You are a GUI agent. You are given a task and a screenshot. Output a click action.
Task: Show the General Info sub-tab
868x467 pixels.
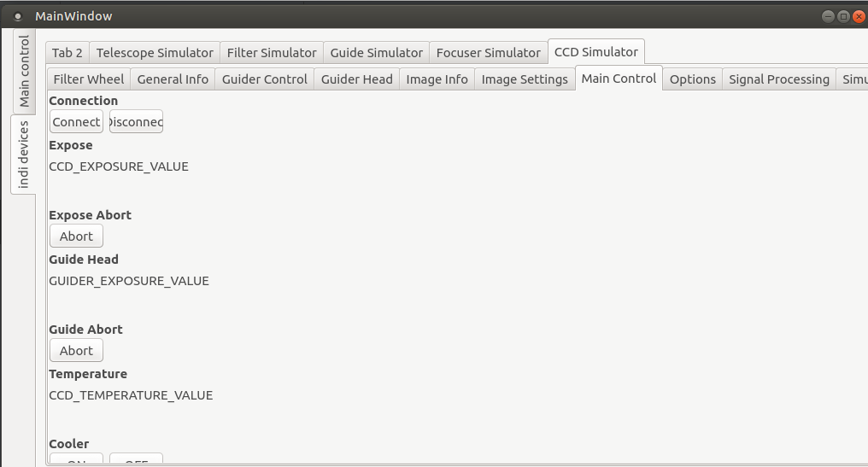click(x=173, y=79)
